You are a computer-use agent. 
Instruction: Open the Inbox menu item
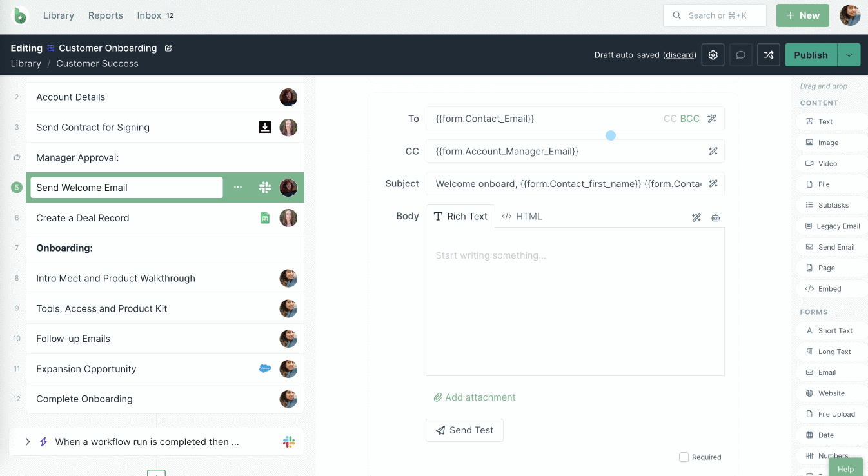coord(150,15)
